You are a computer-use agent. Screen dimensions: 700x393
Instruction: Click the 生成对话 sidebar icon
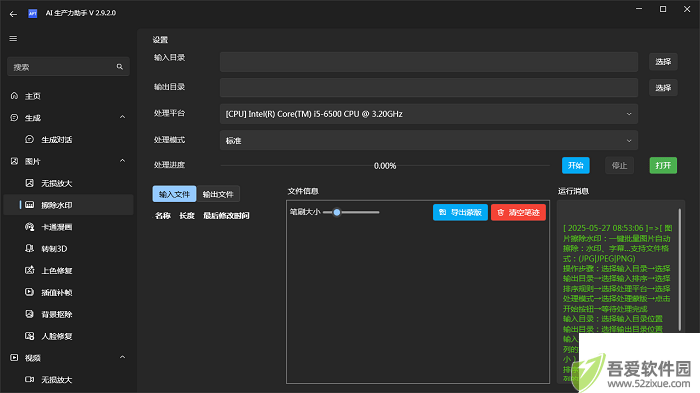(29, 139)
